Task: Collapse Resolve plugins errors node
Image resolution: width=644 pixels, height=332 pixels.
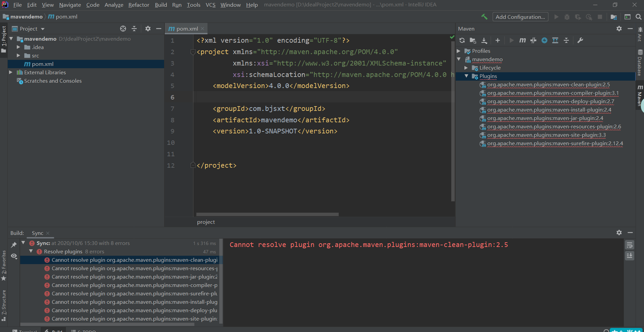Action: pos(31,251)
